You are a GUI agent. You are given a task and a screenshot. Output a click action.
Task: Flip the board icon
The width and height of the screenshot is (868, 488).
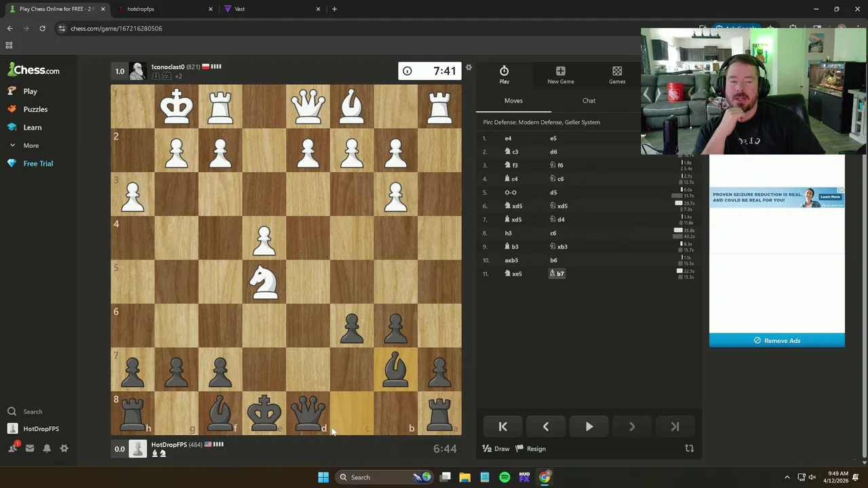click(x=689, y=449)
